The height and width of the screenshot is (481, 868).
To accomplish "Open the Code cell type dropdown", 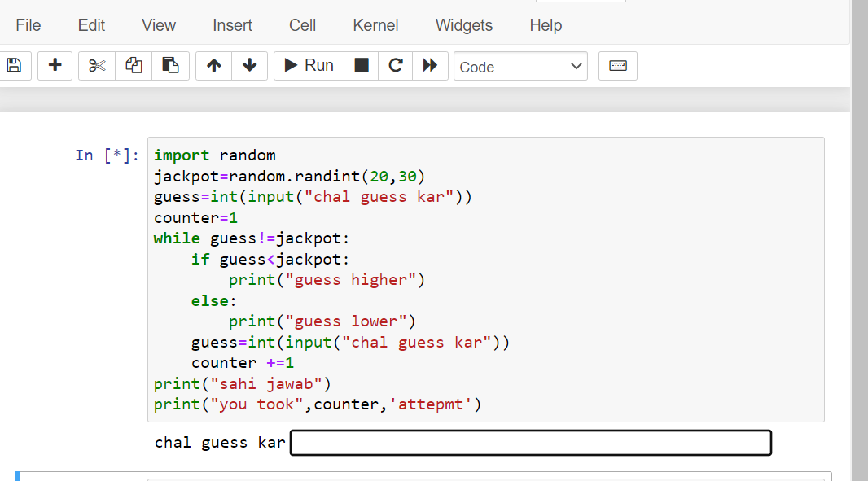I will pos(520,67).
